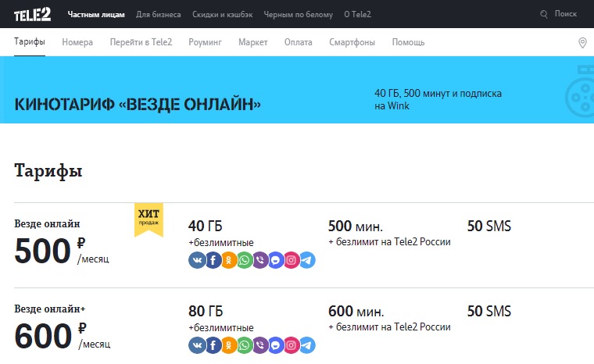The width and height of the screenshot is (594, 364).
Task: Click Messenger icon in the 40 ГБ row
Action: pyautogui.click(x=276, y=260)
